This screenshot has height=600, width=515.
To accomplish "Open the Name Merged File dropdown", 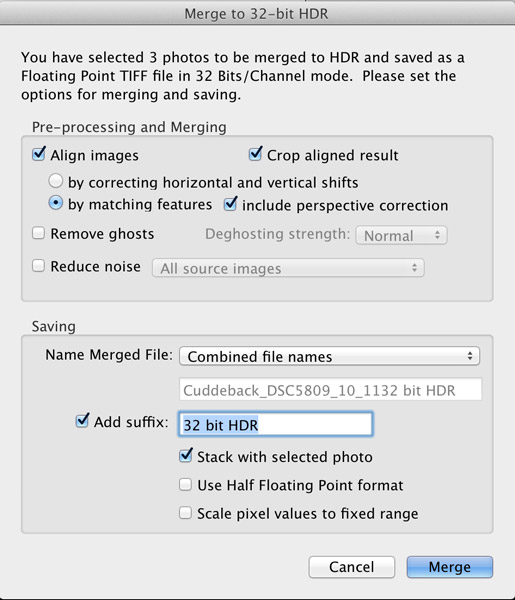I will 329,356.
